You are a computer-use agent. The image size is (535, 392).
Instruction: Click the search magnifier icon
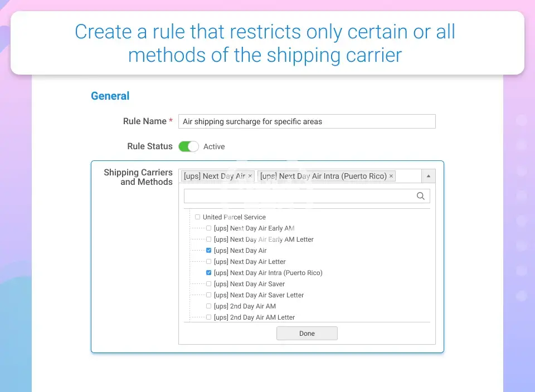pyautogui.click(x=421, y=196)
